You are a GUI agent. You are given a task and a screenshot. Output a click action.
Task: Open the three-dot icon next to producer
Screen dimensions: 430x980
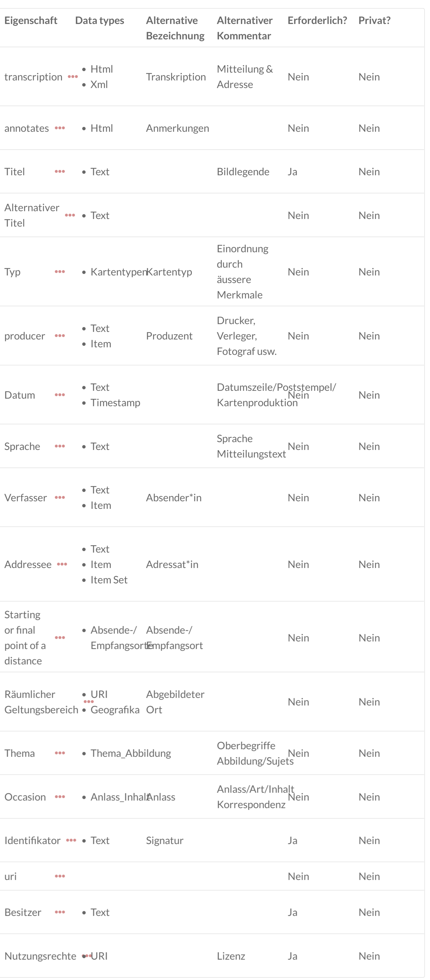coord(60,336)
